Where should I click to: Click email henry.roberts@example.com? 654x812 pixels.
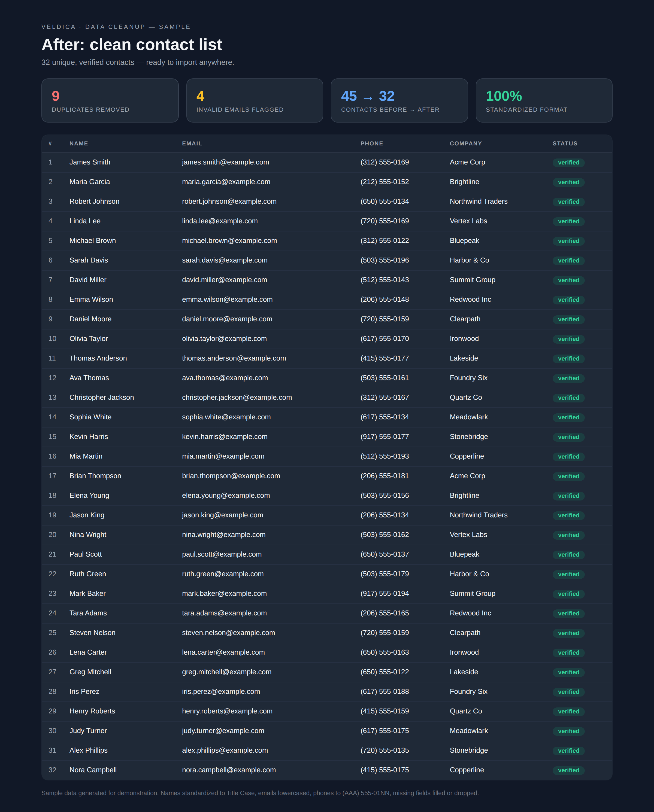[227, 711]
